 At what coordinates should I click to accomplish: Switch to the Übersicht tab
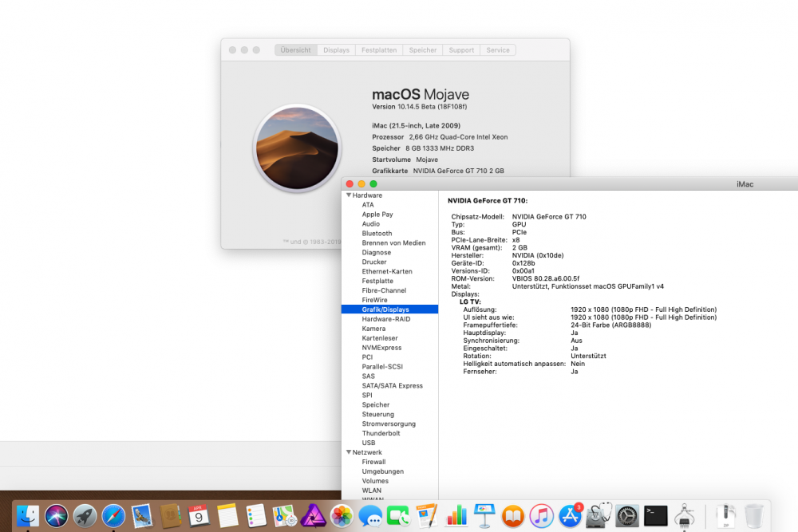[295, 49]
